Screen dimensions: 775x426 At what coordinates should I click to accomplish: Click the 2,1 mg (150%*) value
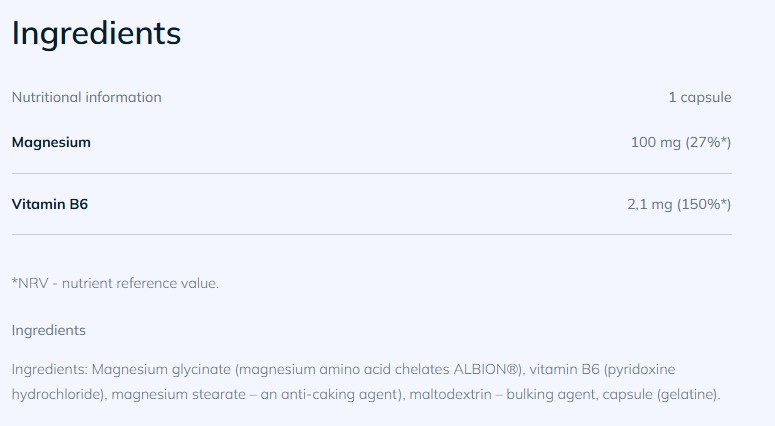(678, 204)
